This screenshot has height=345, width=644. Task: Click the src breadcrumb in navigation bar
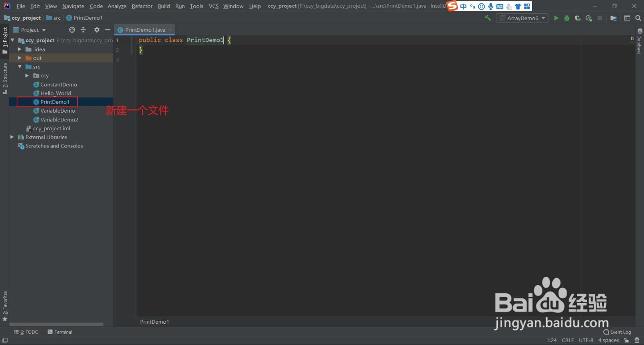click(x=54, y=18)
